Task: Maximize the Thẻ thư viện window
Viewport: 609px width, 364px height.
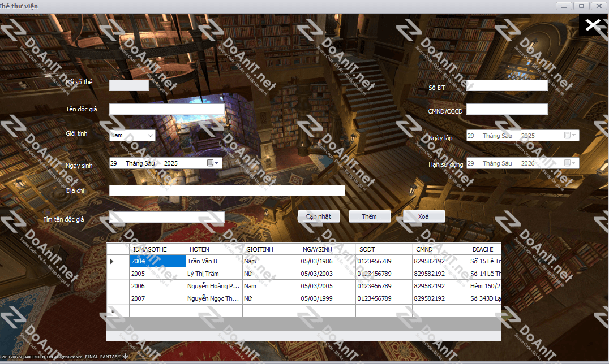Action: 581,6
